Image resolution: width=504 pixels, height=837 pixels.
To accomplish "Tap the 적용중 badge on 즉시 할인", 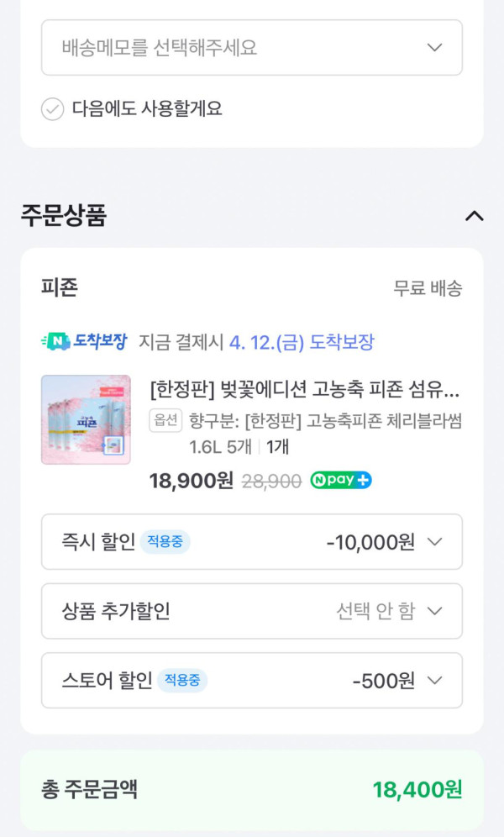I will tap(165, 542).
